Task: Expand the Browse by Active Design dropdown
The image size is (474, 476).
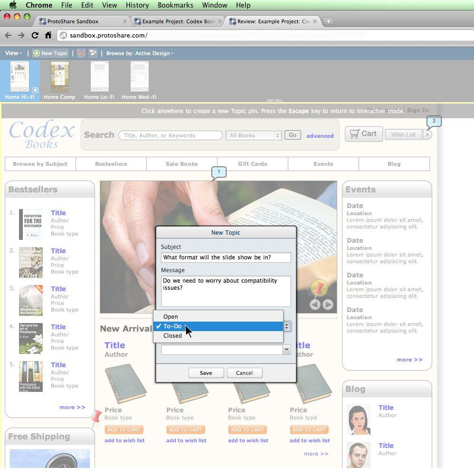Action: pos(140,53)
